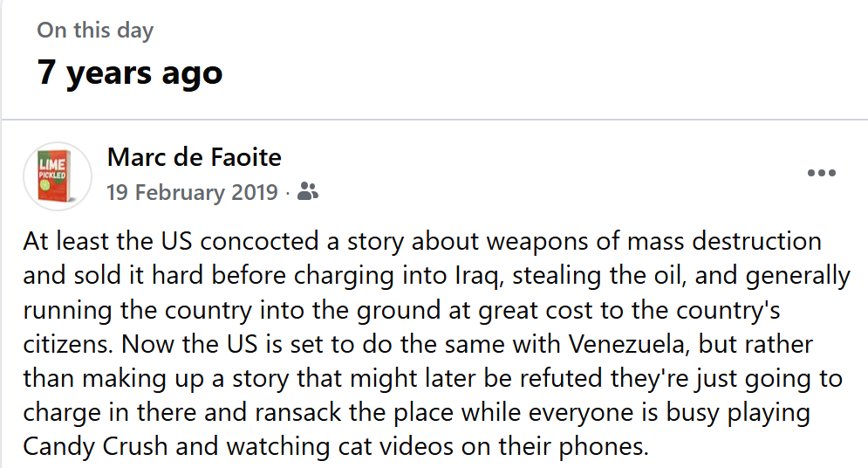Click the word "citizens" in the post
The width and height of the screenshot is (868, 468).
pyautogui.click(x=65, y=345)
